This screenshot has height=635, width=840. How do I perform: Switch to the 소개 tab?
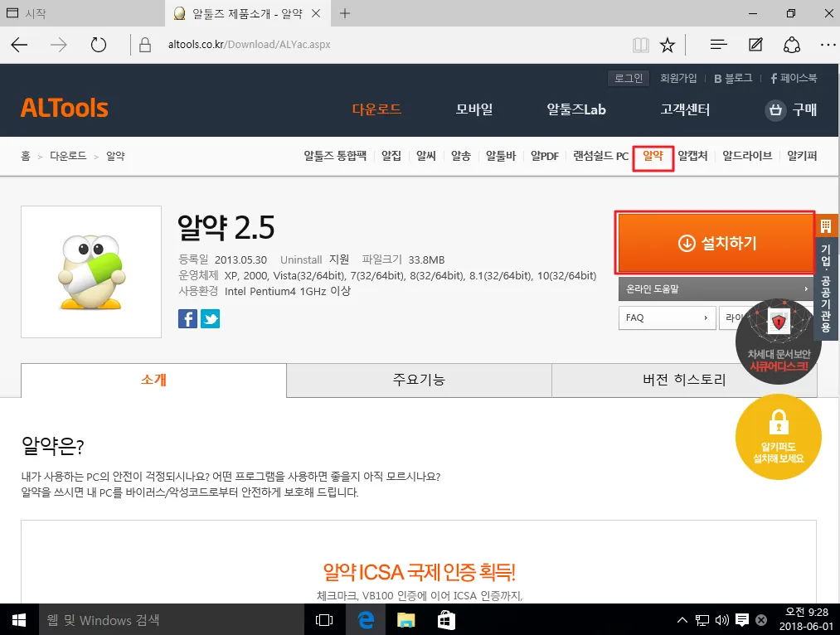click(x=153, y=381)
